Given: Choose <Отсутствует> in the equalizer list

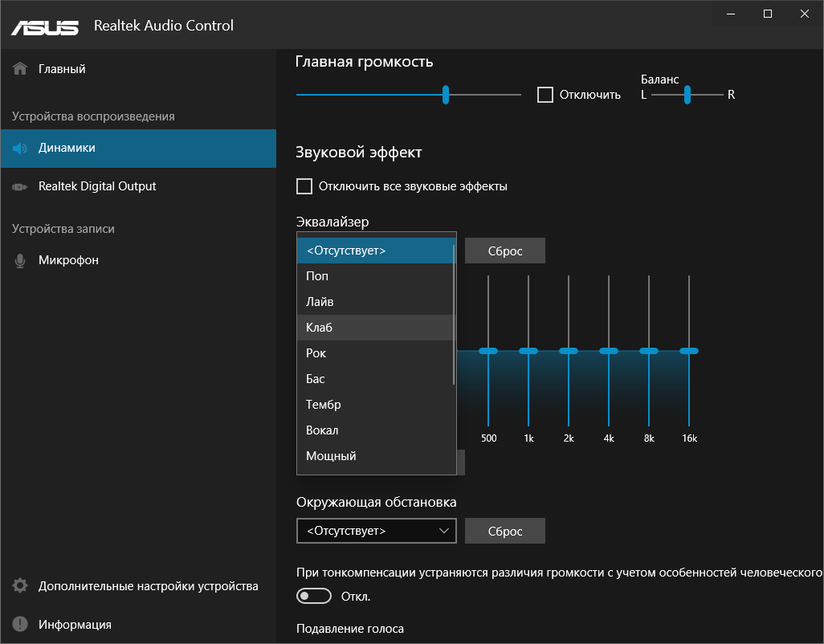Looking at the screenshot, I should coord(376,251).
